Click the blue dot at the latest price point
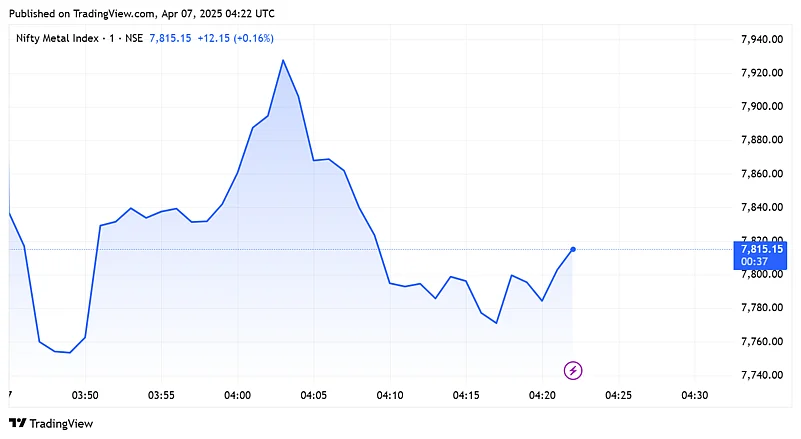This screenshot has width=801, height=439. (573, 249)
